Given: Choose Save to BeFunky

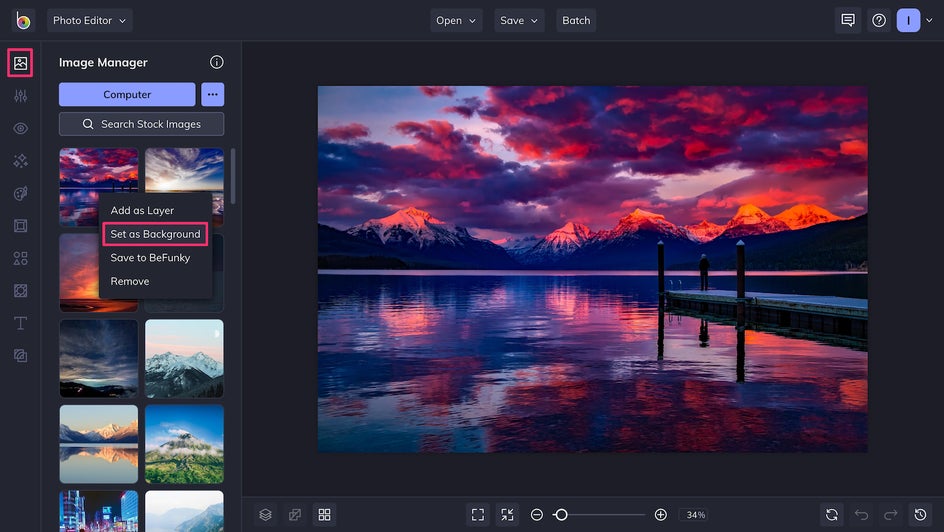Looking at the screenshot, I should coord(151,258).
